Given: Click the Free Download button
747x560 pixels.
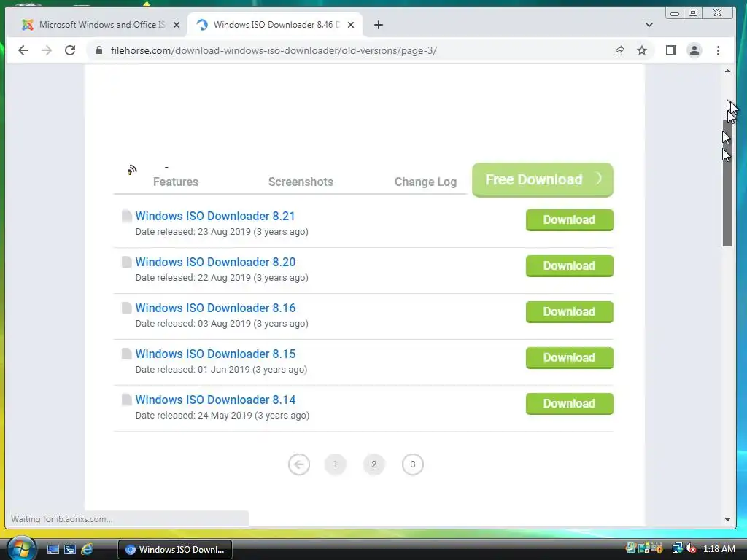Looking at the screenshot, I should tap(543, 180).
